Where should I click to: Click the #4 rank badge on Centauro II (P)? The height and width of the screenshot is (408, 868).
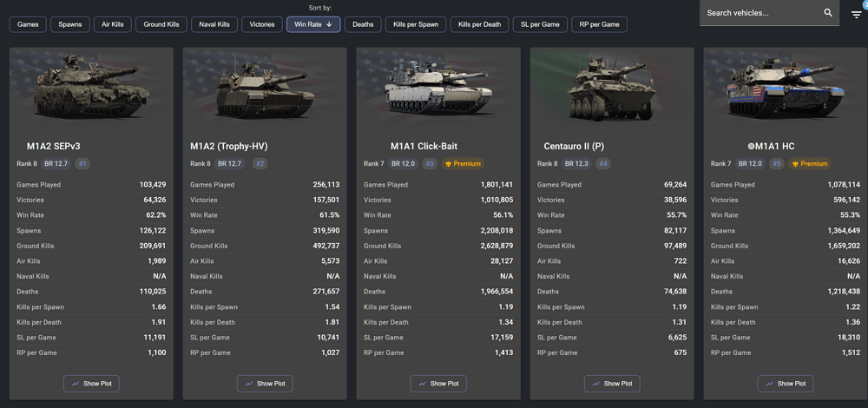click(603, 164)
